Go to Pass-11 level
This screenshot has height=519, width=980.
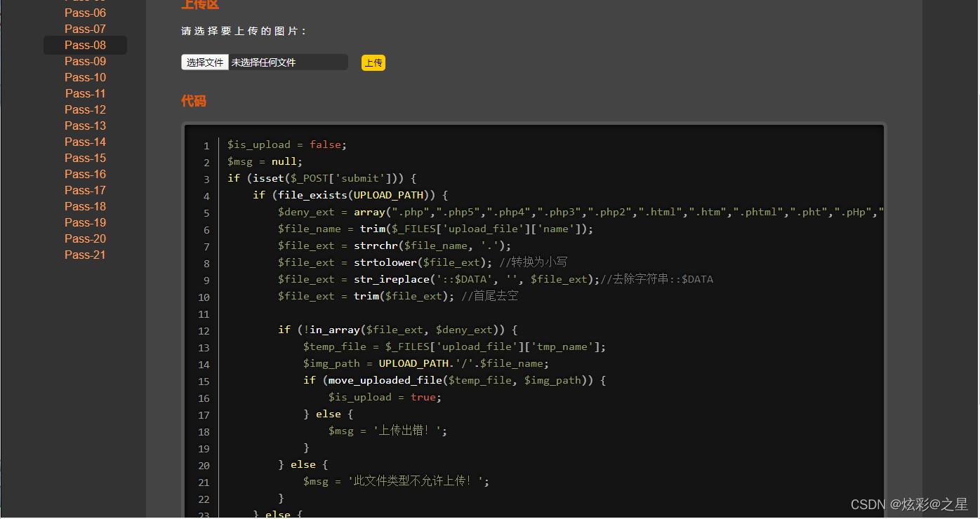tap(85, 93)
